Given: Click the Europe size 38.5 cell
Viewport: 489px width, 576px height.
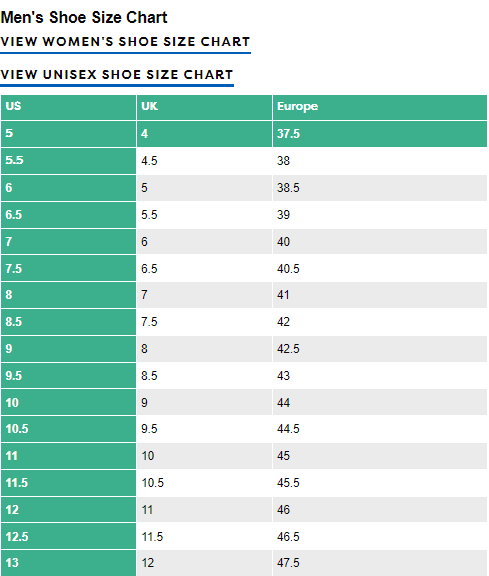Looking at the screenshot, I should [x=380, y=188].
